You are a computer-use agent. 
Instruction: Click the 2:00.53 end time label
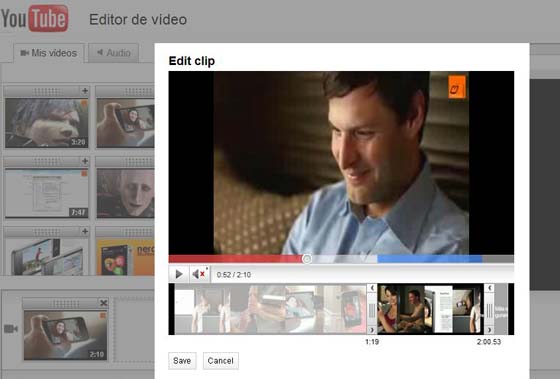[489, 342]
